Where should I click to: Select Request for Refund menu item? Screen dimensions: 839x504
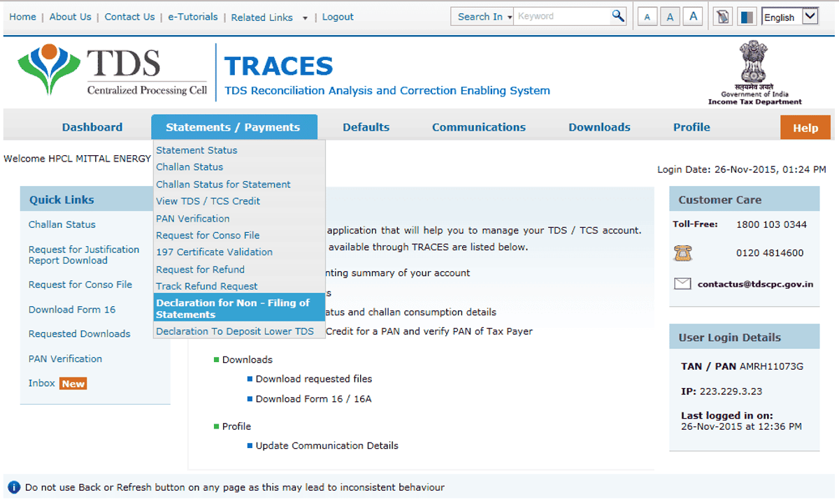200,269
